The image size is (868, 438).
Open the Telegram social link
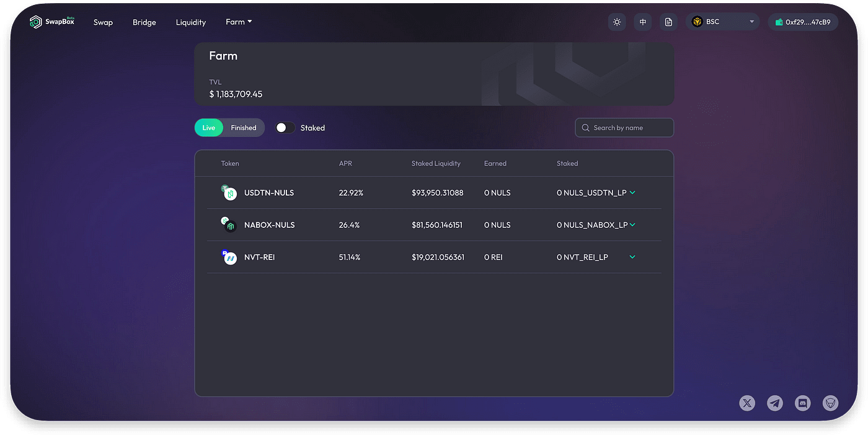pos(775,403)
